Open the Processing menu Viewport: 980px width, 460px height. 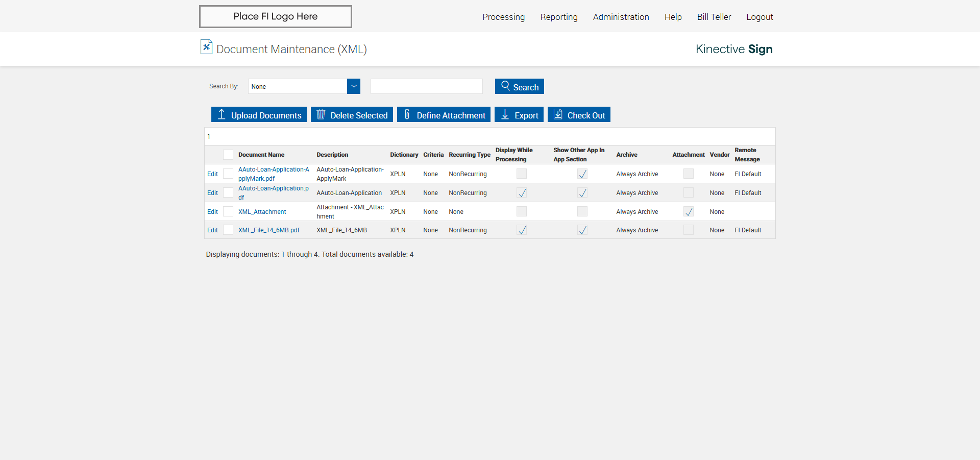coord(504,17)
